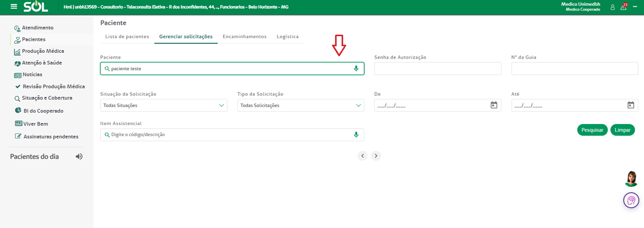Click the Atendimento sidebar icon
Viewport: 644px width, 228px height.
click(17, 28)
